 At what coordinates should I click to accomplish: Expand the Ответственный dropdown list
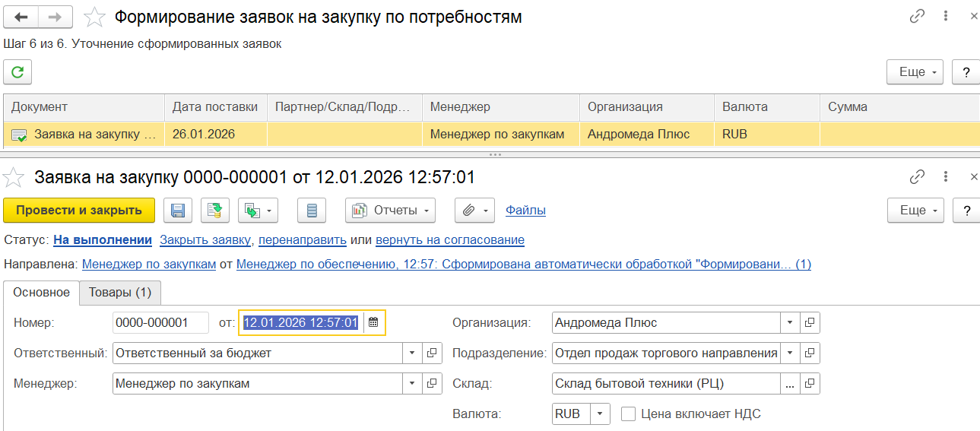[x=412, y=353]
